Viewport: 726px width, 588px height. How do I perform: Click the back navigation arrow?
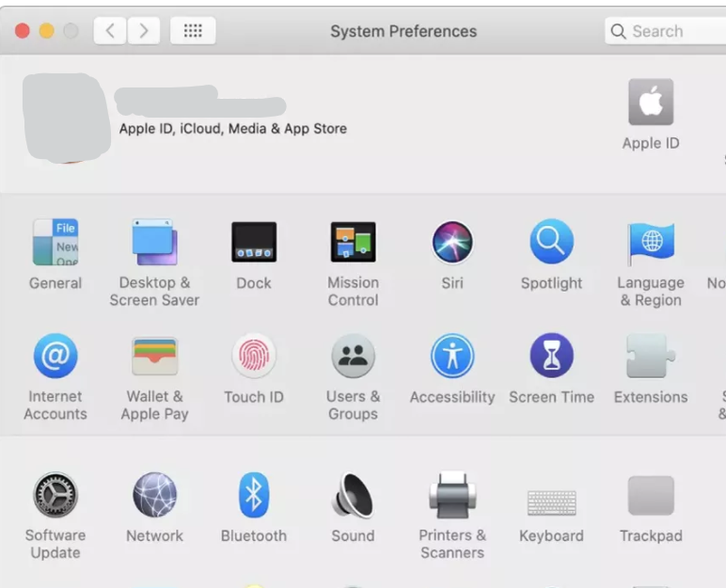[x=110, y=31]
